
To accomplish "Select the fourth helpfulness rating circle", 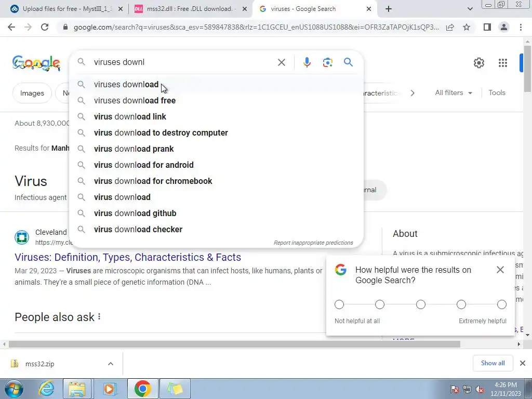I will point(461,304).
